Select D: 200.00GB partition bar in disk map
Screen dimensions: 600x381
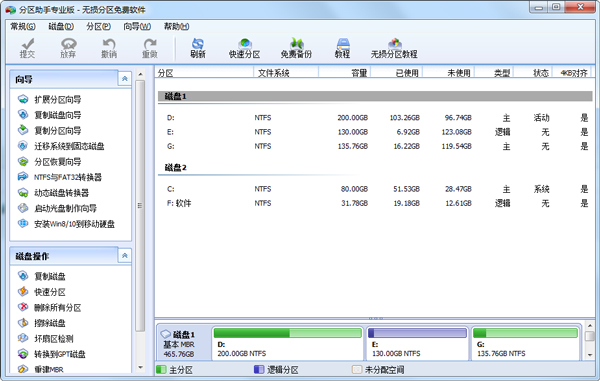287,343
